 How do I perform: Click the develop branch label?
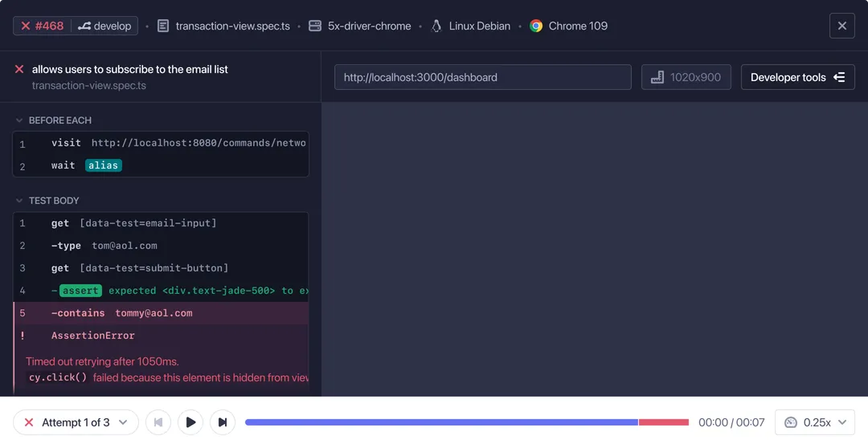[105, 26]
